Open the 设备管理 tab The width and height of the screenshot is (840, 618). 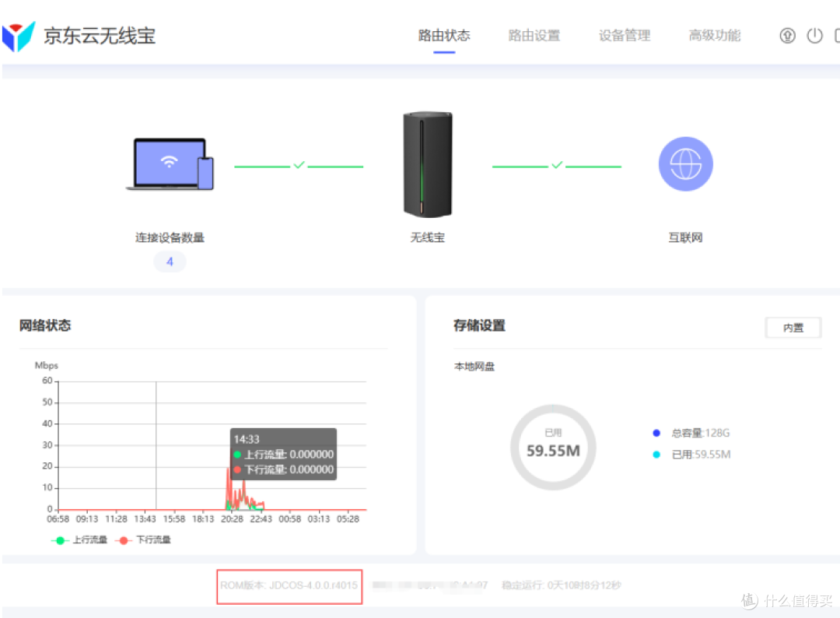pyautogui.click(x=624, y=36)
